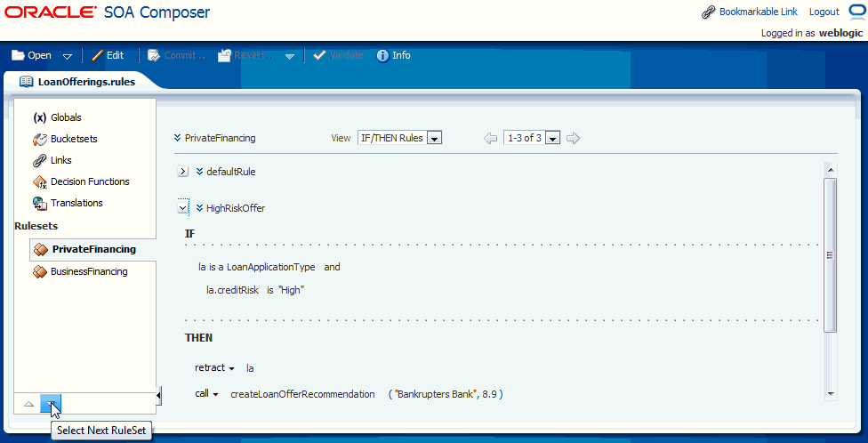Click the defaultRule name
This screenshot has width=868, height=443.
pos(231,173)
